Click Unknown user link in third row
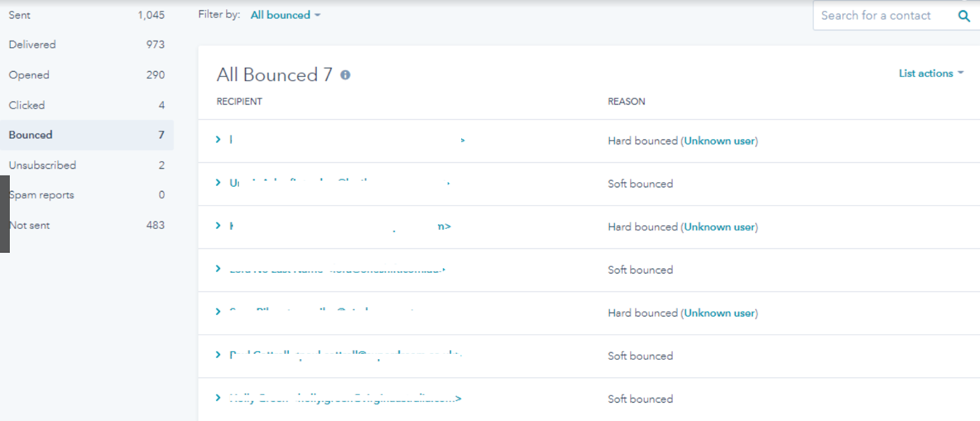This screenshot has height=421, width=980. pyautogui.click(x=719, y=227)
